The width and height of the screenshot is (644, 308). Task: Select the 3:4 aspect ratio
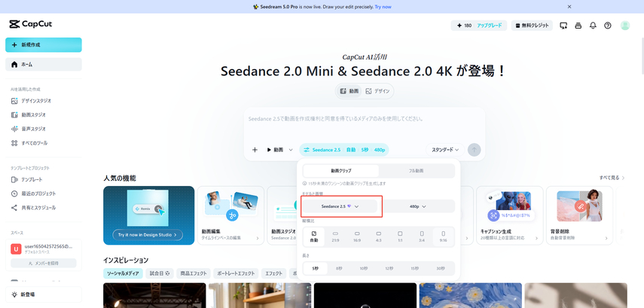422,236
